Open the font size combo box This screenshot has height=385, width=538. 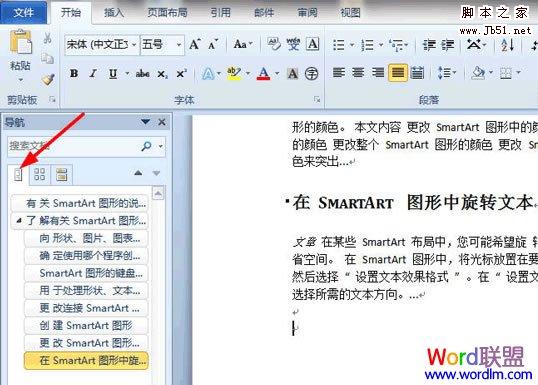click(x=162, y=45)
